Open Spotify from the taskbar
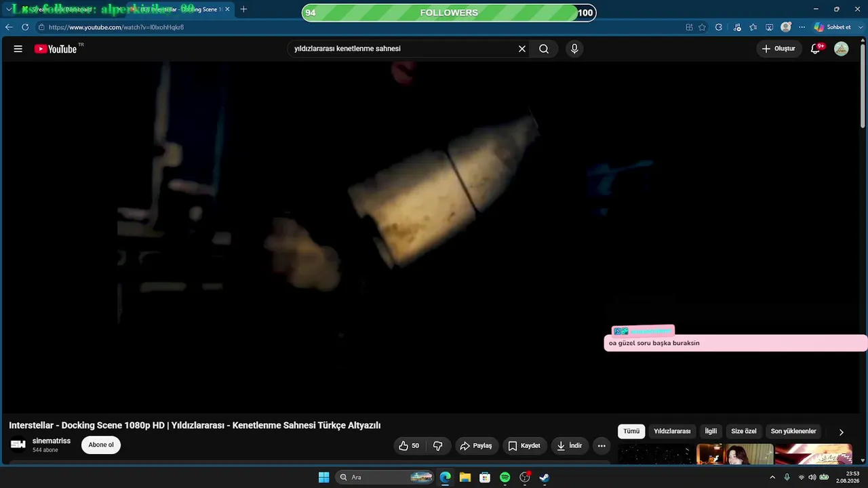 (505, 477)
